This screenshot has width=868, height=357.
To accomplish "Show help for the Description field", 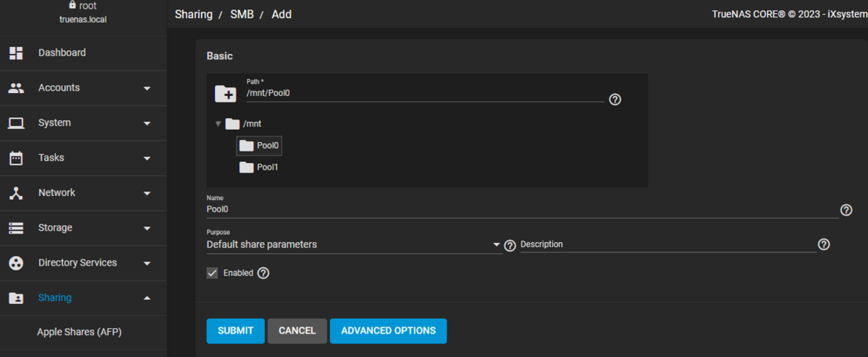I will [x=823, y=245].
